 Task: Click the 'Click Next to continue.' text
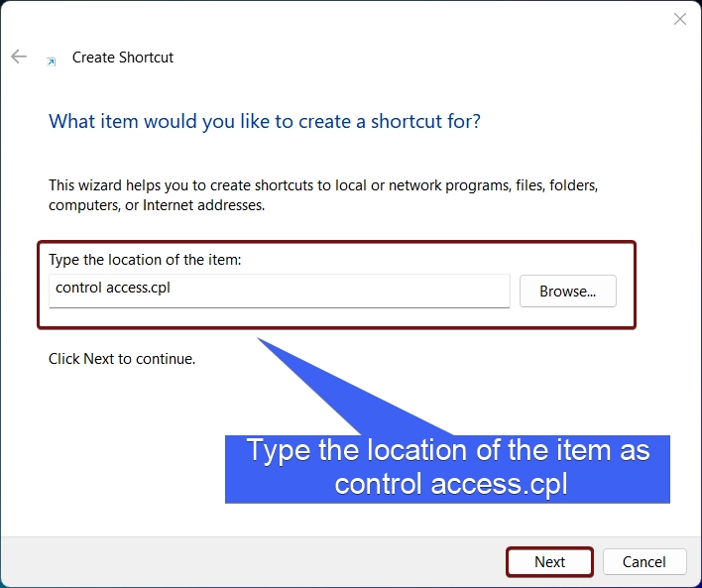pyautogui.click(x=122, y=359)
